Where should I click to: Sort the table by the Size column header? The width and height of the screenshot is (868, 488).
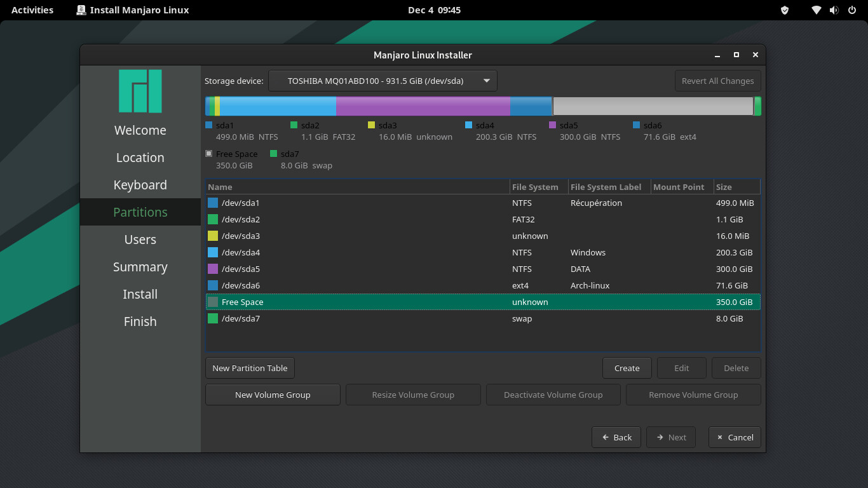(736, 187)
